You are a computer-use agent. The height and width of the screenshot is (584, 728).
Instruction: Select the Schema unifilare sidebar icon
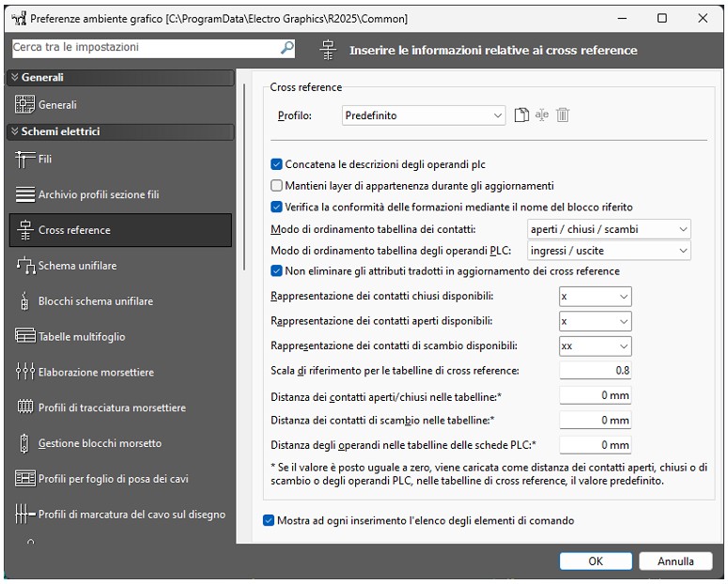pos(25,266)
